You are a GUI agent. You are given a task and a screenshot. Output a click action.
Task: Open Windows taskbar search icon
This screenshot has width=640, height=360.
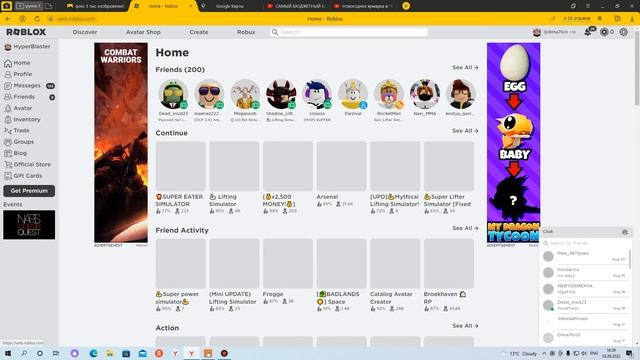coord(24,353)
